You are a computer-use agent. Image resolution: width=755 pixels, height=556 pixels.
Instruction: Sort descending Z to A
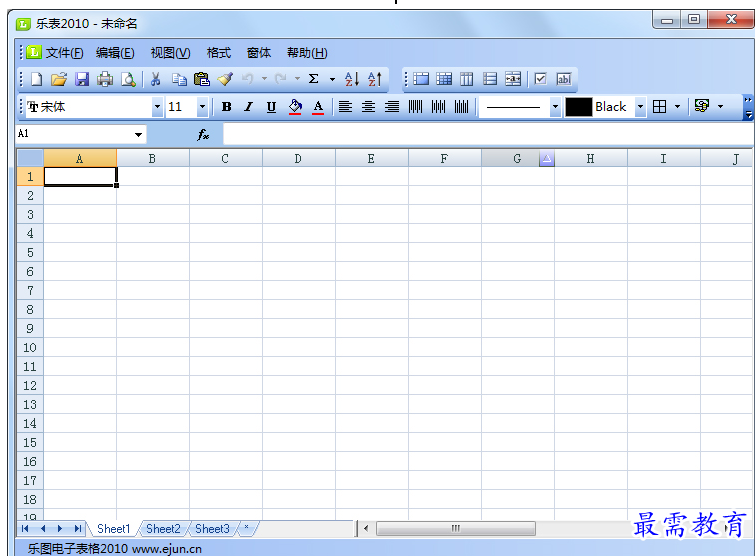click(x=375, y=79)
